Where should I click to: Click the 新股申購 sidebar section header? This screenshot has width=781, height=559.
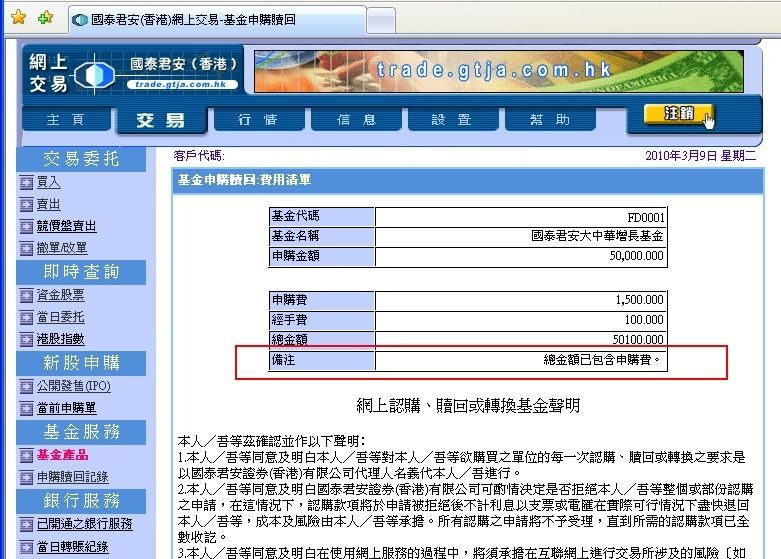click(x=81, y=363)
